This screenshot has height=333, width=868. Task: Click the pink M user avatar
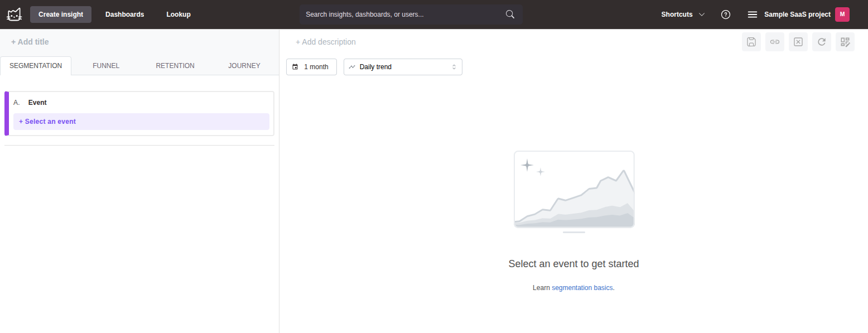click(842, 15)
